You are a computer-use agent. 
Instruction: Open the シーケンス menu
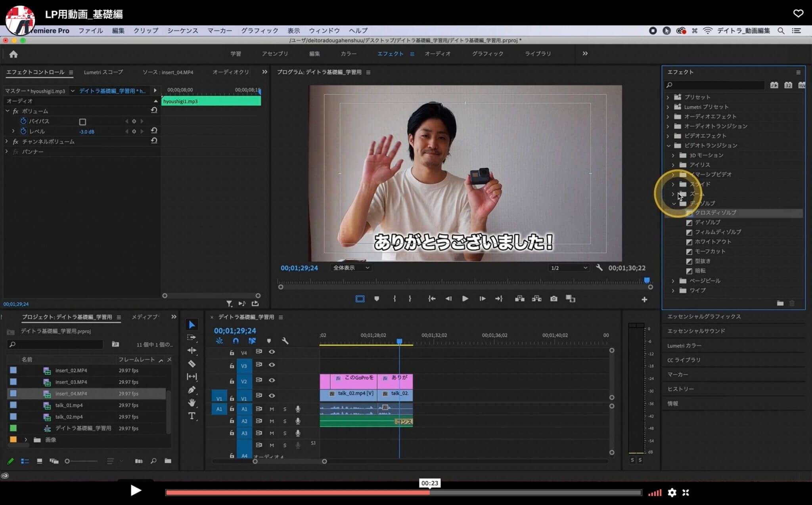[182, 31]
